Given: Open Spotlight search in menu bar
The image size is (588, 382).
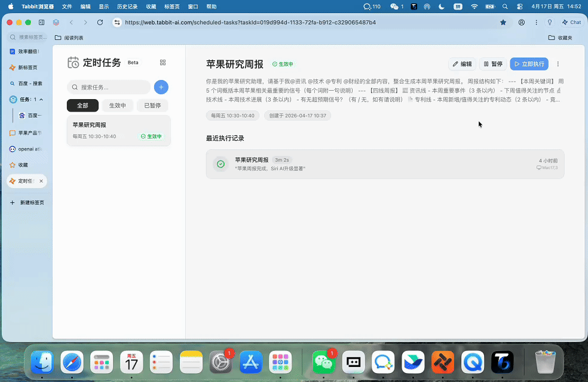Looking at the screenshot, I should coord(505,7).
